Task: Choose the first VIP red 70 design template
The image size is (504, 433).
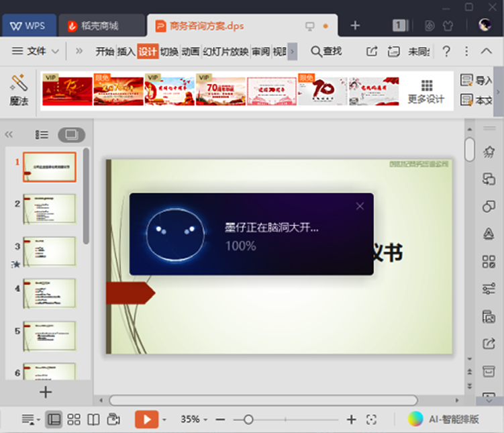Action: [x=67, y=90]
